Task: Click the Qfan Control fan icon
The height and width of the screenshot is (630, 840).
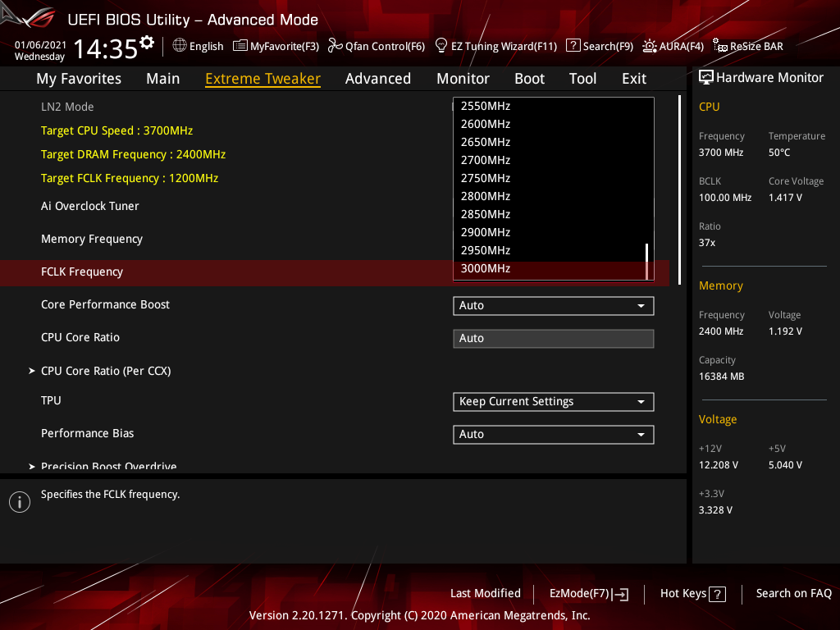Action: tap(335, 46)
